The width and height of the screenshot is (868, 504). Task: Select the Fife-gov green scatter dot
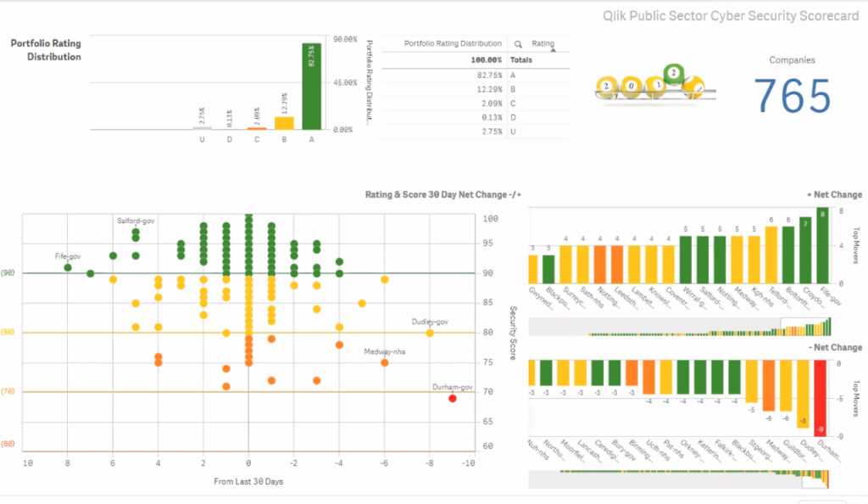point(68,267)
